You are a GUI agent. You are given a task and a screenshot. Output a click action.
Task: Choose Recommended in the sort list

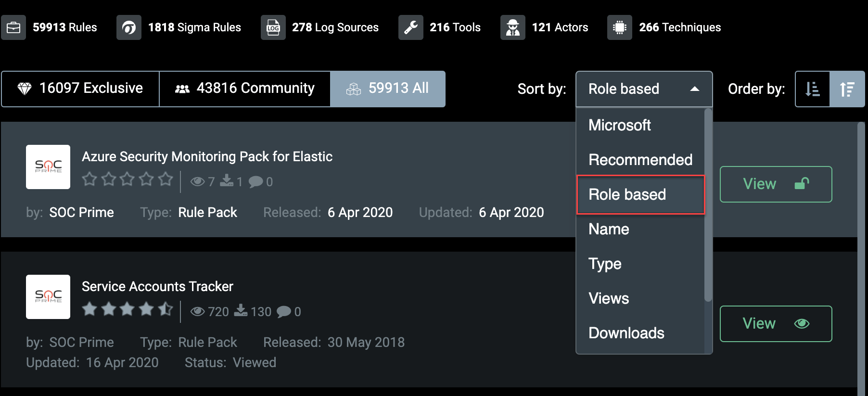point(640,160)
